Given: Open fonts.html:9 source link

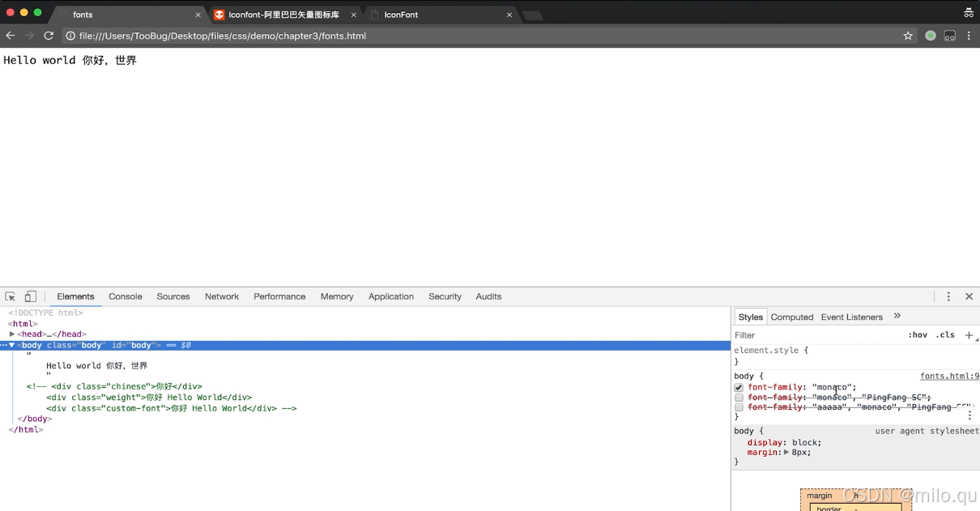Looking at the screenshot, I should [x=949, y=377].
